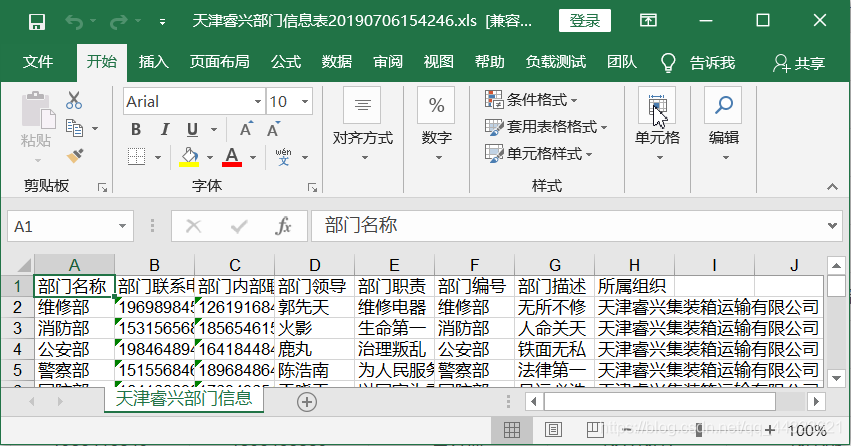
Task: Open the Arial font name dropdown
Action: (x=258, y=101)
